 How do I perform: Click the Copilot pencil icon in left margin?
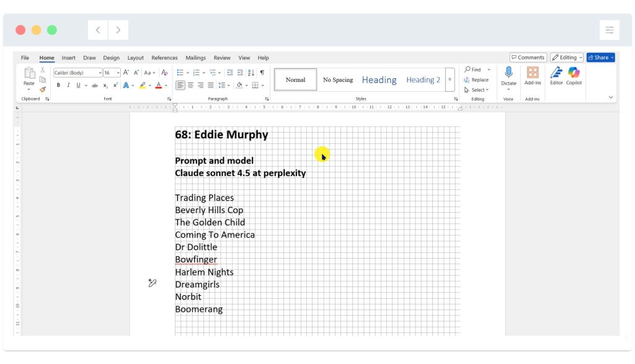point(153,283)
